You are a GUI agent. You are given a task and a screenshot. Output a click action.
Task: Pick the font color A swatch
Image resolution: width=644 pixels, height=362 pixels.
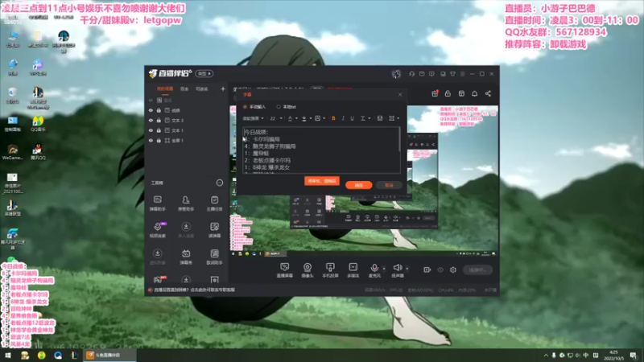(x=290, y=118)
